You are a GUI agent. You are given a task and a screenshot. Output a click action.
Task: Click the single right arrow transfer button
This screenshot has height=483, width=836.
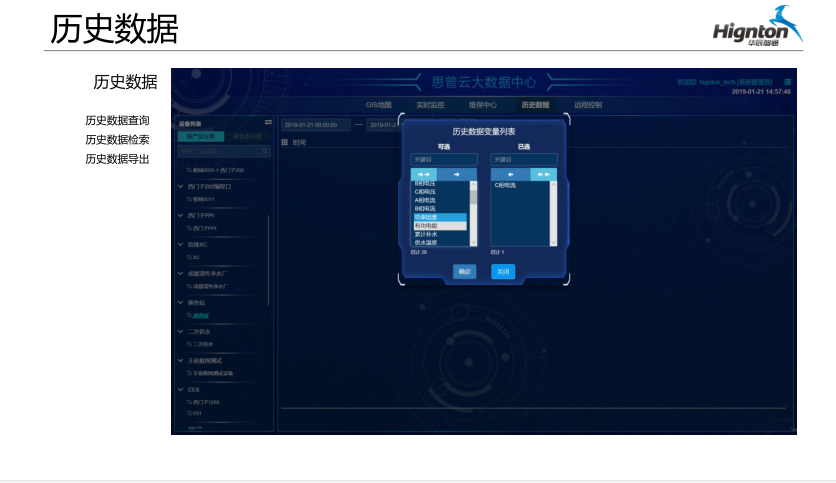457,174
